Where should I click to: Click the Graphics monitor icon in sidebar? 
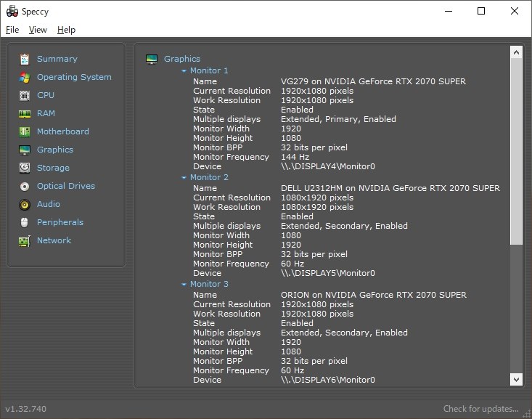pyautogui.click(x=25, y=150)
